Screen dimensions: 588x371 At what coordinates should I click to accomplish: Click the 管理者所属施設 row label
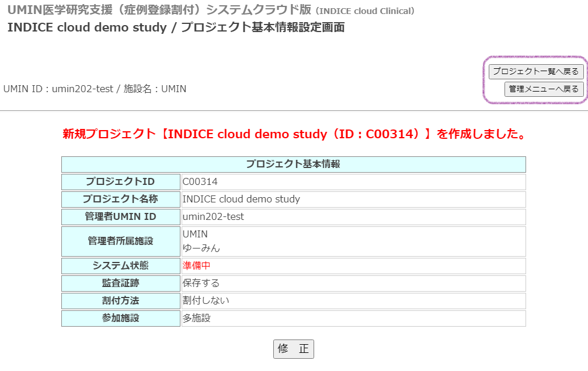pos(120,241)
